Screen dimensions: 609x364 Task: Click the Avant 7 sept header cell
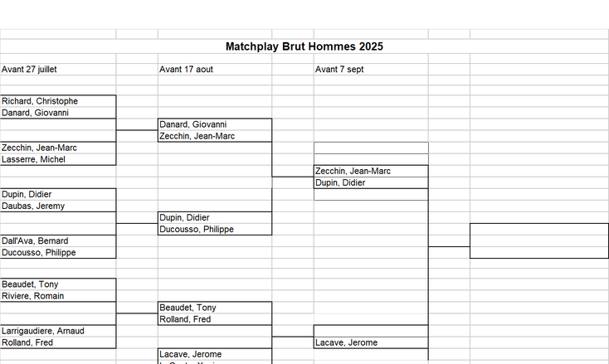point(339,70)
